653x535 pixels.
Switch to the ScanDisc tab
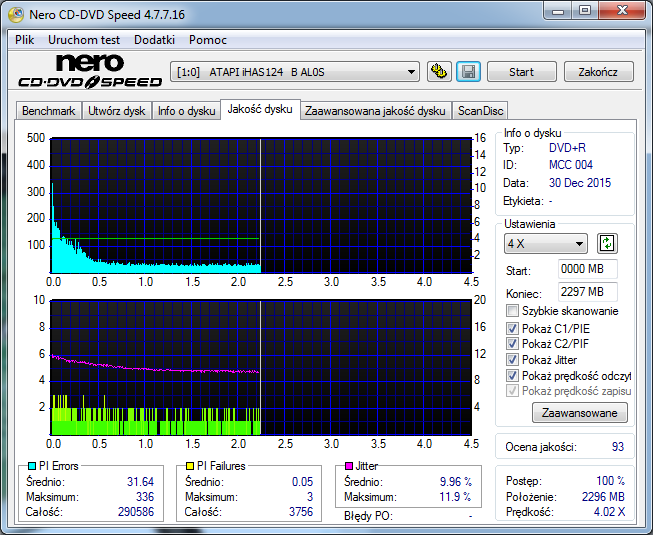click(480, 111)
